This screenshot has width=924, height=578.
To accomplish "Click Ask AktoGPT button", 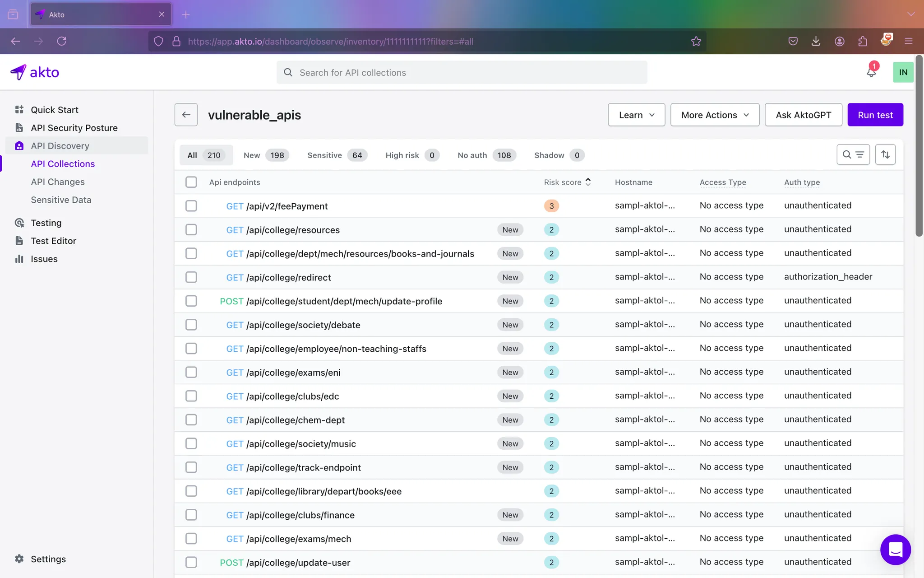I will pos(804,115).
